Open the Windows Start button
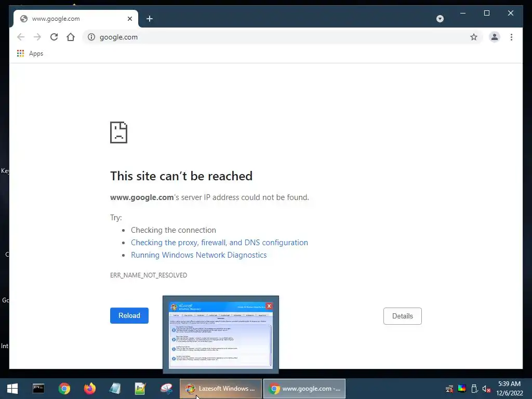 tap(12, 389)
